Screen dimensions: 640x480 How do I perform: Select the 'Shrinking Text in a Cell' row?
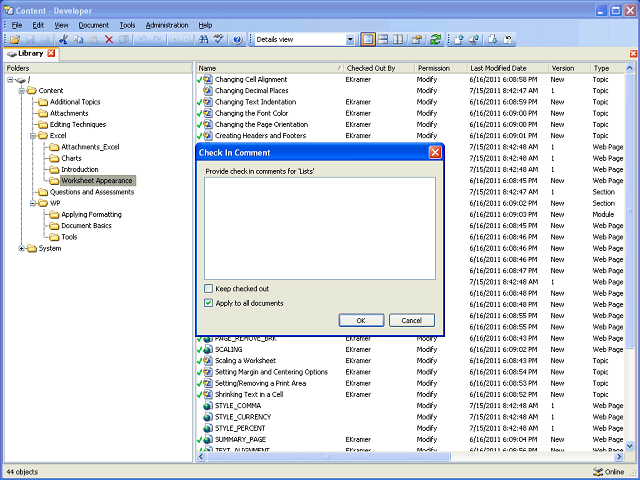coord(410,395)
